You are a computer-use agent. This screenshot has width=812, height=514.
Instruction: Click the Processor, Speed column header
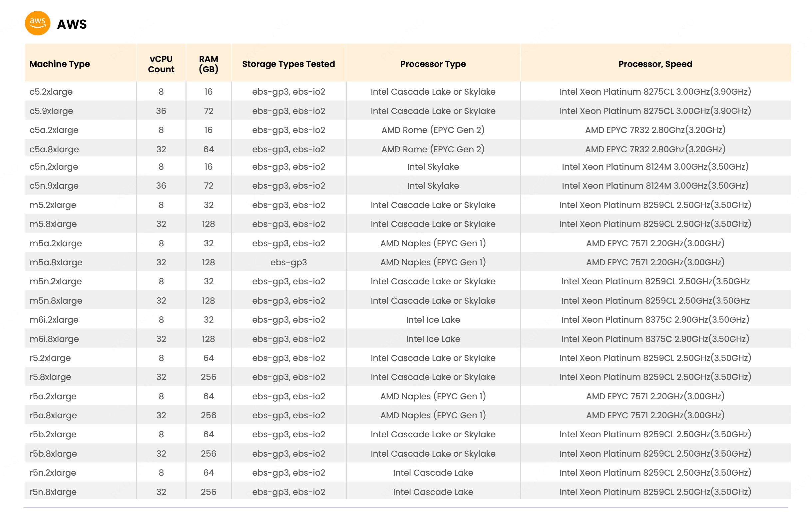[655, 64]
